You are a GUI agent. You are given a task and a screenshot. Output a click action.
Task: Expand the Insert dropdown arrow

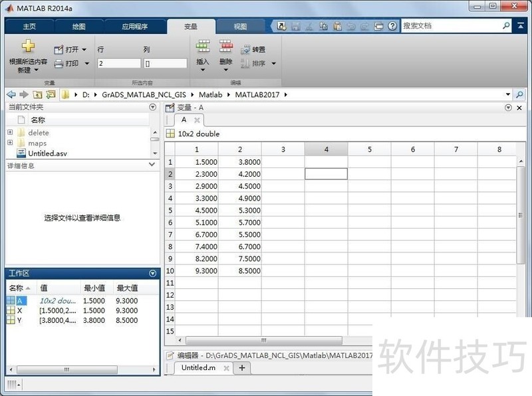tap(203, 70)
